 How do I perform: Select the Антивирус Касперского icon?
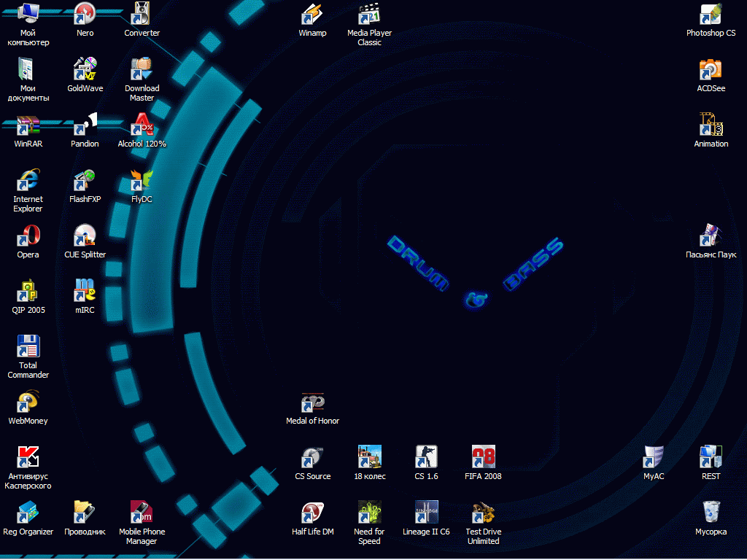pos(28,456)
